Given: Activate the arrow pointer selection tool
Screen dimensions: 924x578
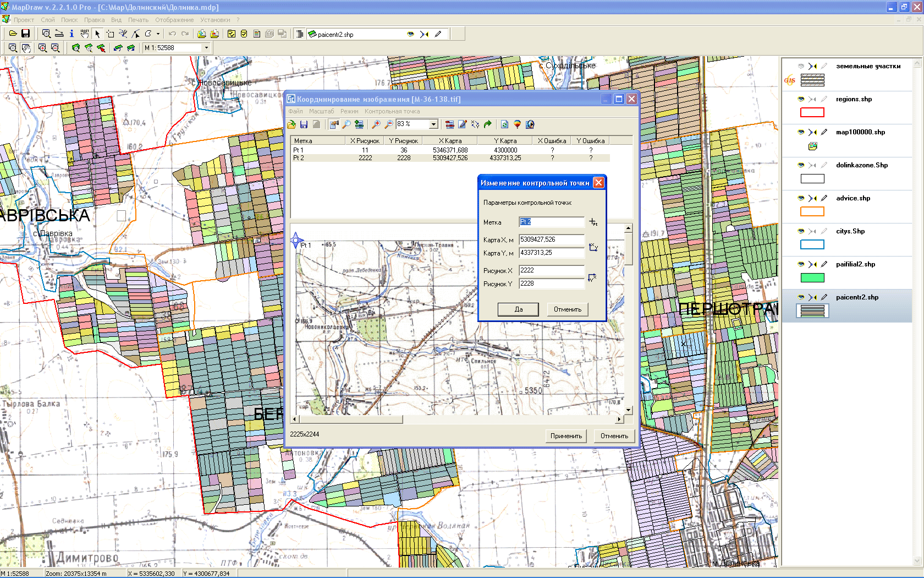Looking at the screenshot, I should (x=97, y=34).
